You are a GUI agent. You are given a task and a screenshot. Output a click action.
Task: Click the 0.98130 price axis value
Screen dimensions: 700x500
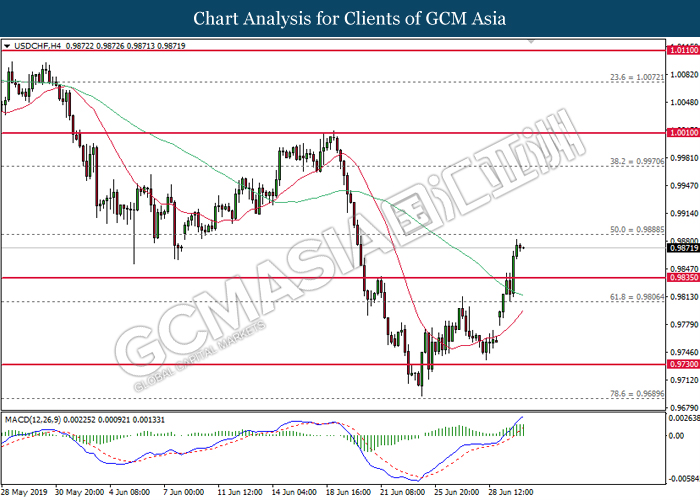(684, 297)
